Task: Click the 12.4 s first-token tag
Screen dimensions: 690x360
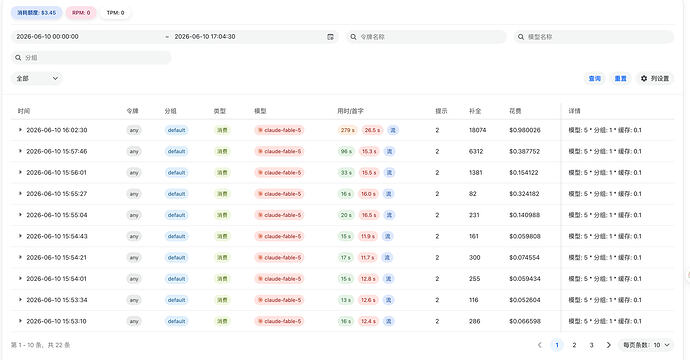Action: click(x=368, y=321)
